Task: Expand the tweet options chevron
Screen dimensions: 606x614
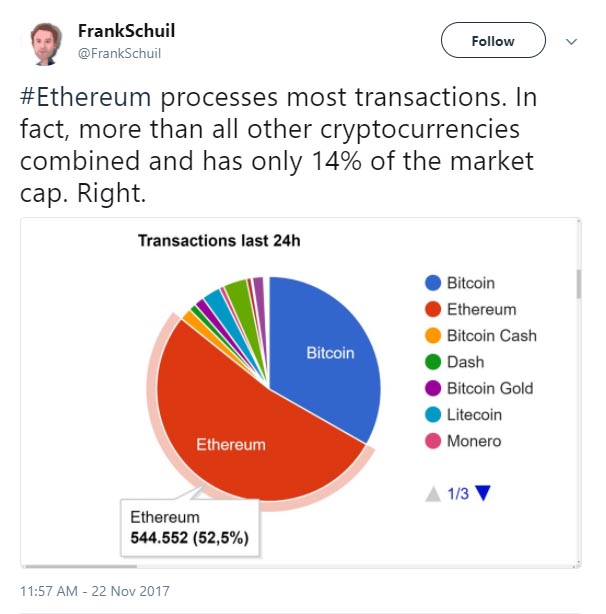Action: (572, 42)
